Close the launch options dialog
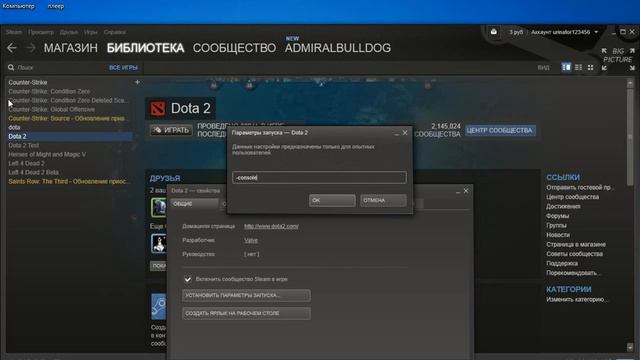This screenshot has width=640, height=360. (x=405, y=133)
